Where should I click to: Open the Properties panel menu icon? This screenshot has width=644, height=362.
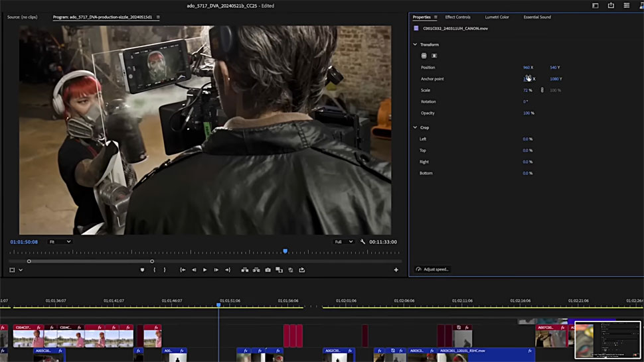pos(436,17)
